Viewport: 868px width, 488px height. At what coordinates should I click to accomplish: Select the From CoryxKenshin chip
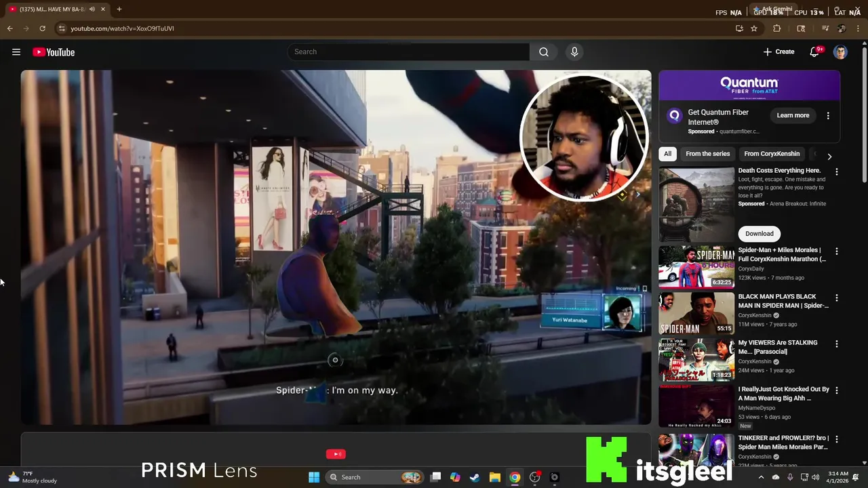pyautogui.click(x=772, y=154)
